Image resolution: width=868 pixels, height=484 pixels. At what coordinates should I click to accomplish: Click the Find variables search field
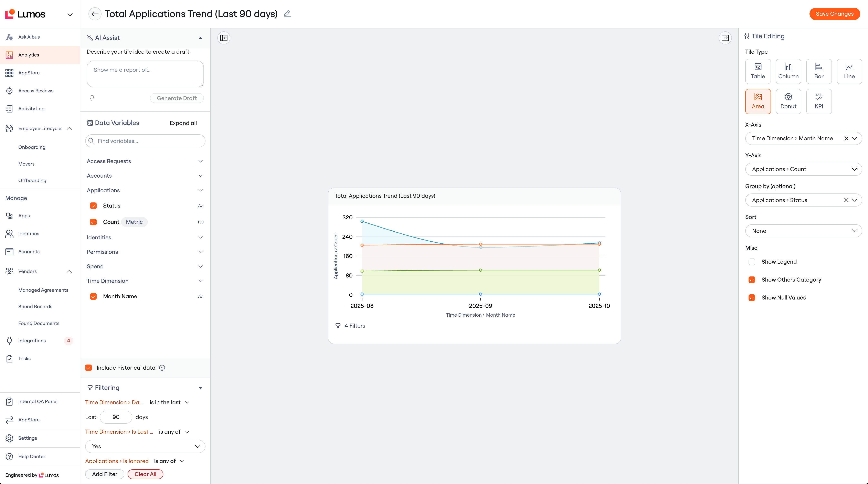click(x=145, y=141)
